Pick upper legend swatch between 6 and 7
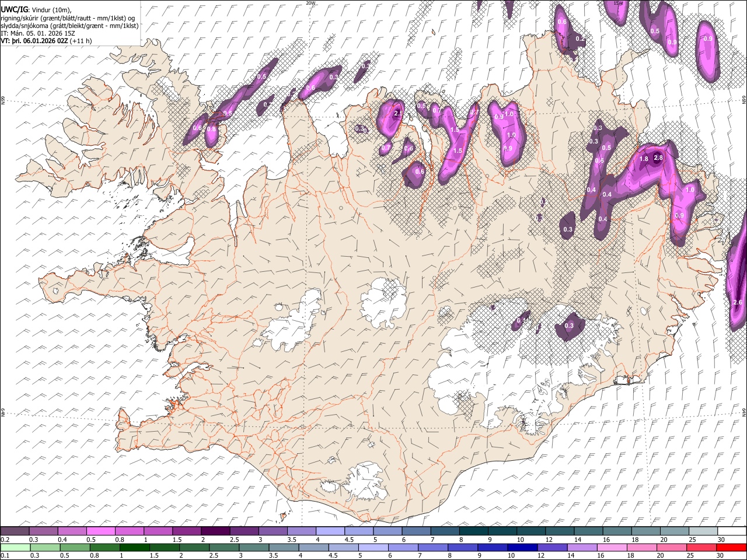The height and width of the screenshot is (560, 747). point(416,531)
